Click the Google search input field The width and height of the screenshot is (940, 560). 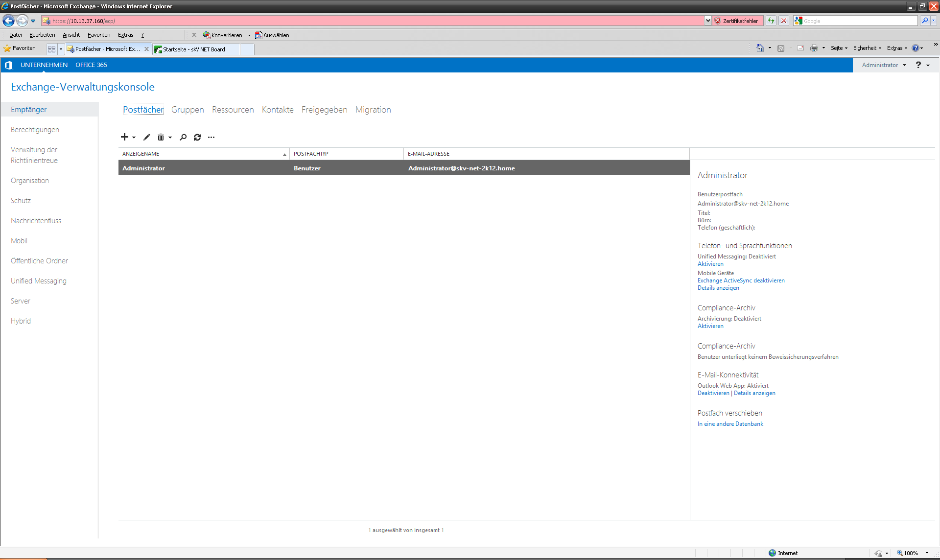tap(859, 21)
